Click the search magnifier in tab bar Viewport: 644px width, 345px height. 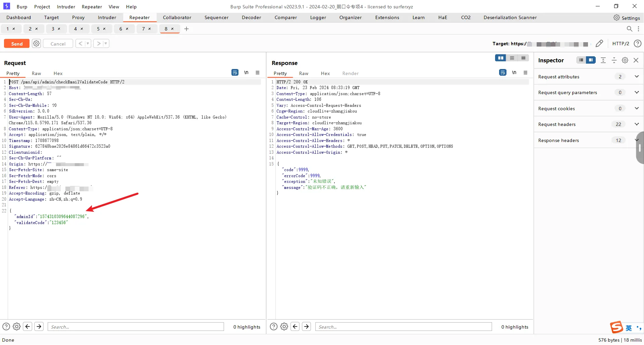pos(630,29)
